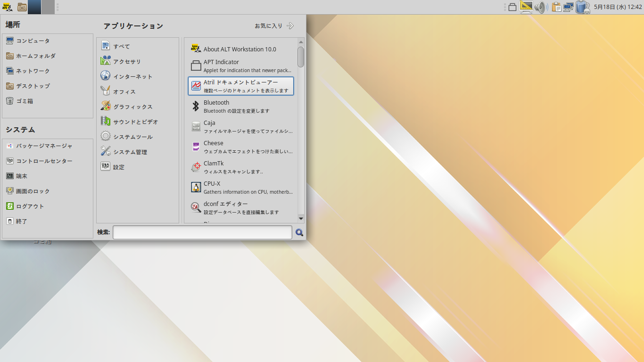Image resolution: width=644 pixels, height=362 pixels.
Task: Open ネットワーク place
Action: (48, 71)
